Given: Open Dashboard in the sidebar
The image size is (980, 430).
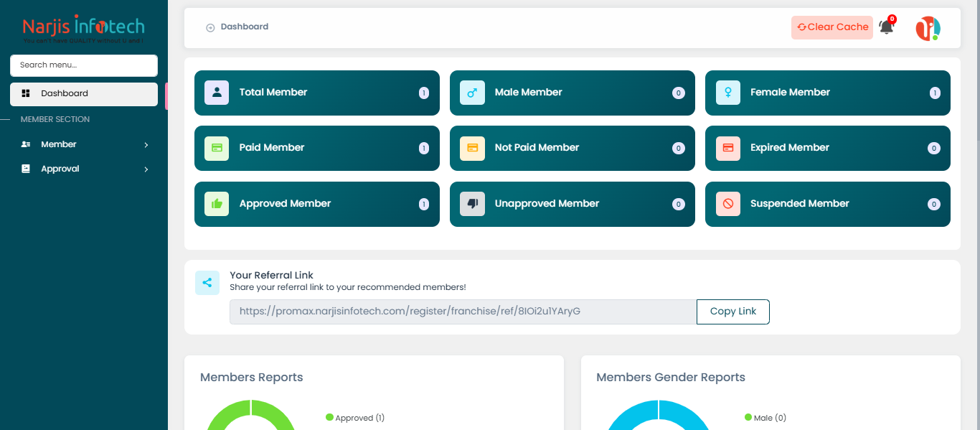Looking at the screenshot, I should pyautogui.click(x=84, y=94).
